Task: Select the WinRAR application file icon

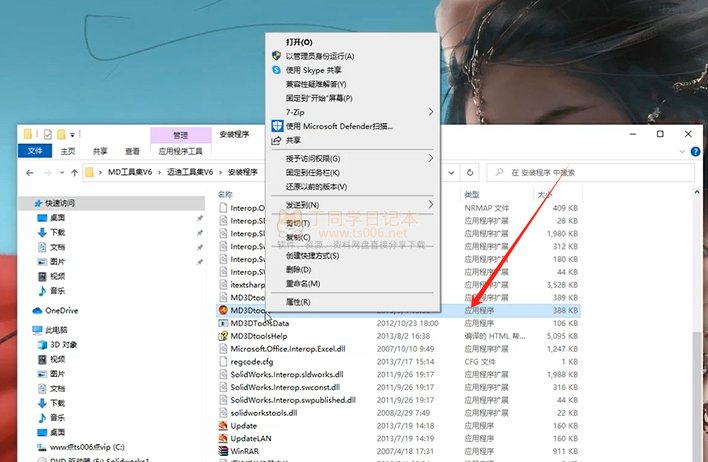Action: [x=223, y=453]
